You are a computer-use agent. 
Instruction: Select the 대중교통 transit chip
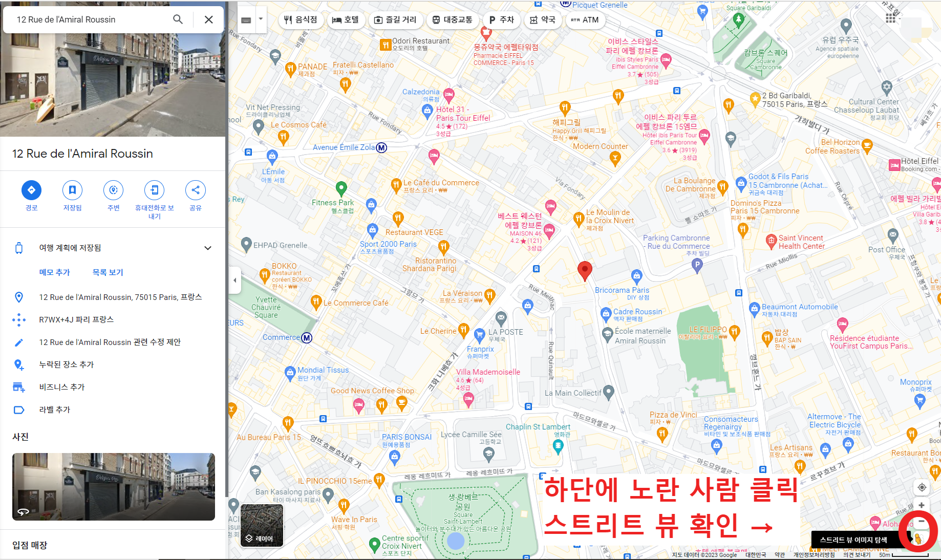tap(453, 19)
